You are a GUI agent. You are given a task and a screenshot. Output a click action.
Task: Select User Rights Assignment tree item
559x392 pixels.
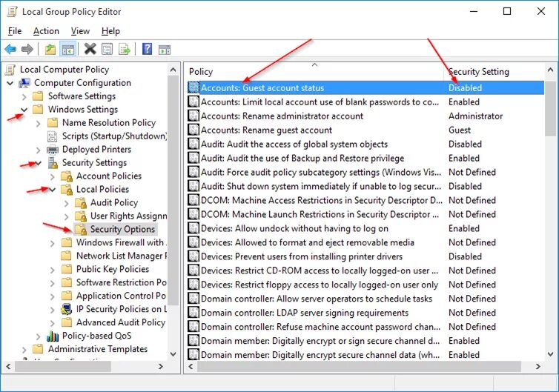(x=128, y=216)
